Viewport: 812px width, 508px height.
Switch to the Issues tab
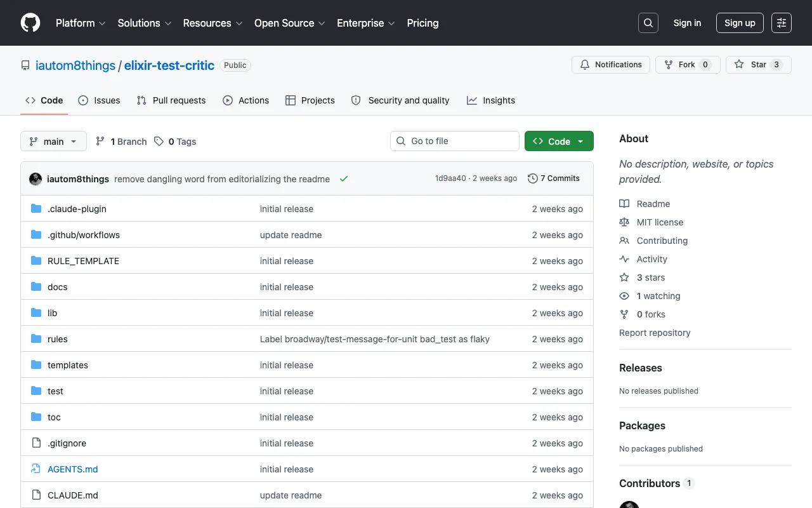(99, 100)
